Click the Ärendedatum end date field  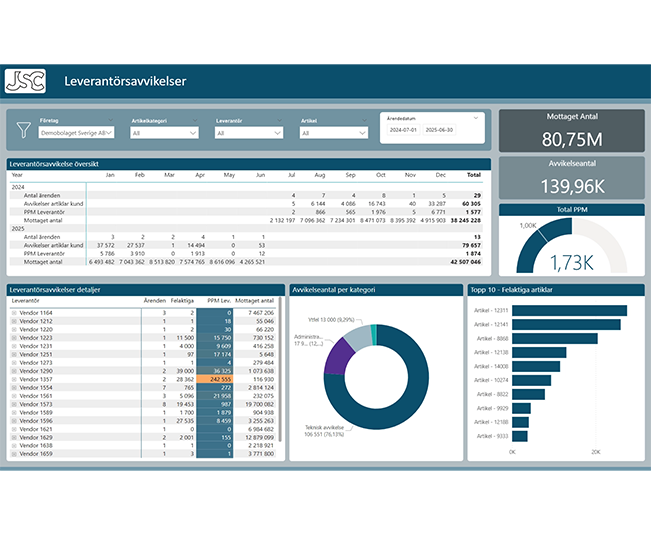pyautogui.click(x=439, y=130)
